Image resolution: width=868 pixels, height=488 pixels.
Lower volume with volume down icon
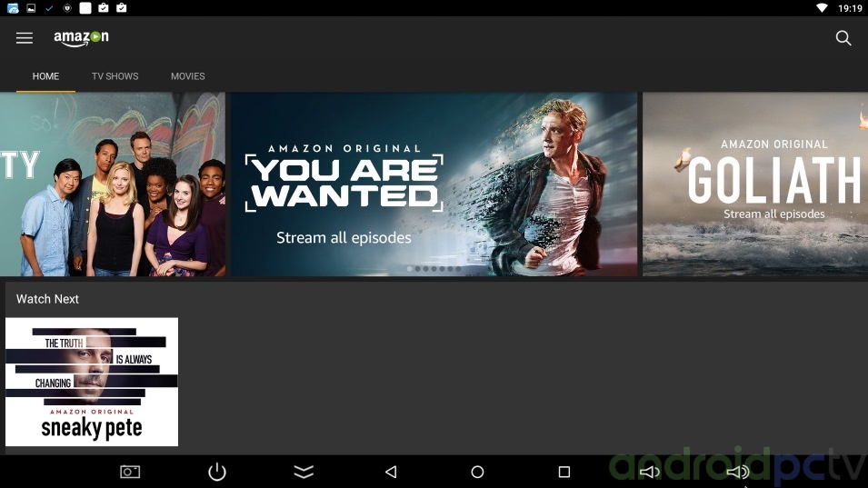(x=649, y=472)
